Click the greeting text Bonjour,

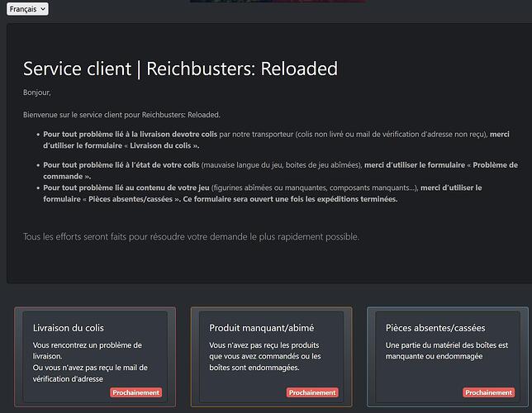click(x=37, y=93)
